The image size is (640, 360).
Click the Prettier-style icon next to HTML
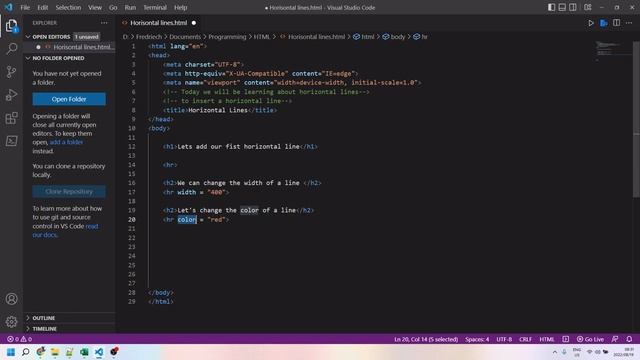(565, 339)
